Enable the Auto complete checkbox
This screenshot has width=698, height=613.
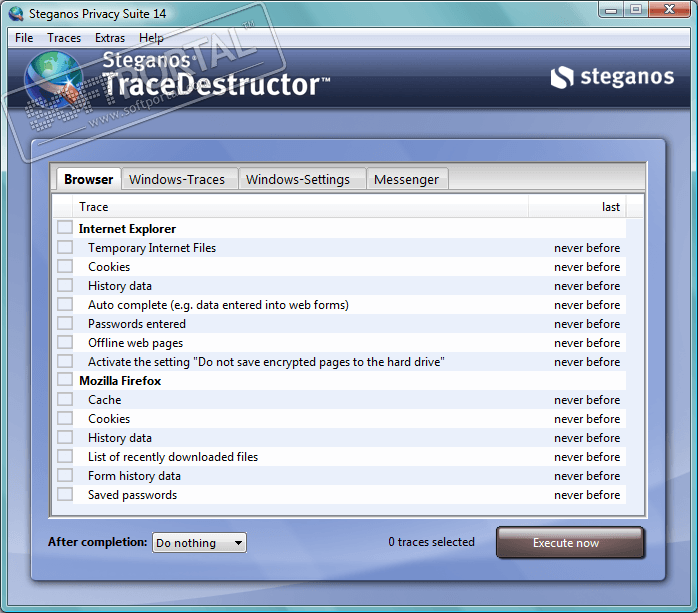(65, 304)
